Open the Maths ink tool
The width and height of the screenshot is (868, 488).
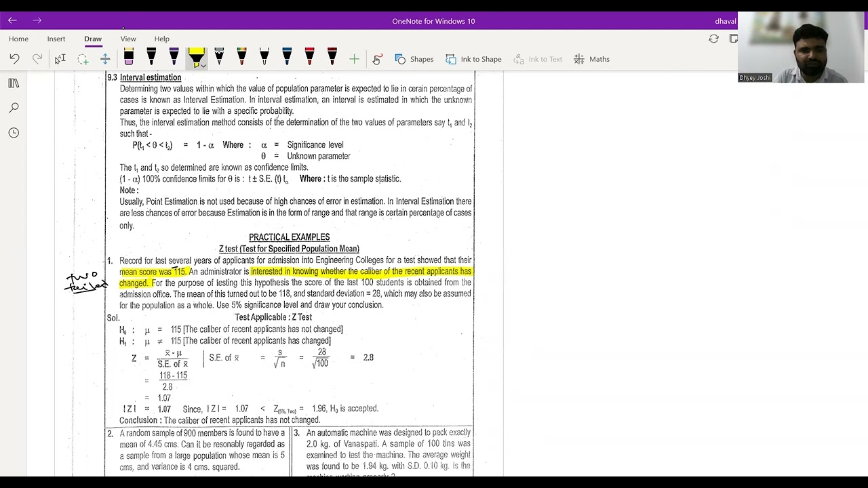(591, 59)
